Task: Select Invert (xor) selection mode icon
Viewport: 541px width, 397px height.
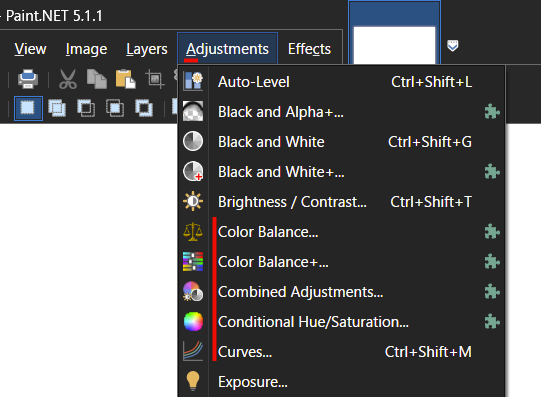Action: coord(144,108)
